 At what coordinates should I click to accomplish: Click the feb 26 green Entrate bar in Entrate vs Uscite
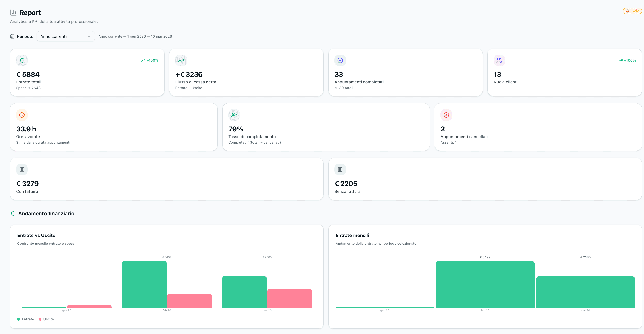tap(144, 284)
